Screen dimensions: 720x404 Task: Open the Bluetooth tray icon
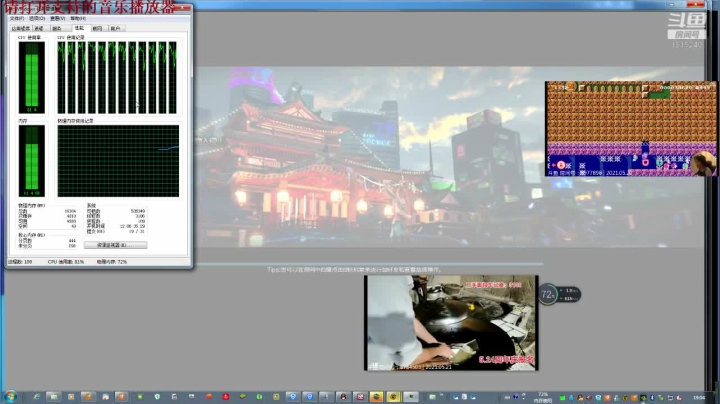652,398
